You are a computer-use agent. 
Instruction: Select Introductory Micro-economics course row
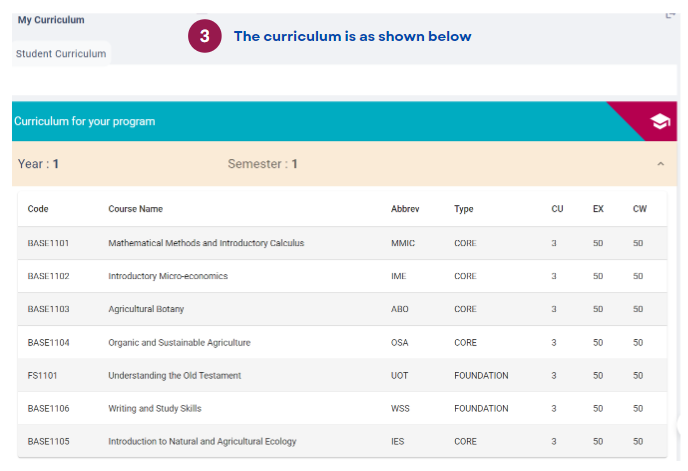click(342, 276)
